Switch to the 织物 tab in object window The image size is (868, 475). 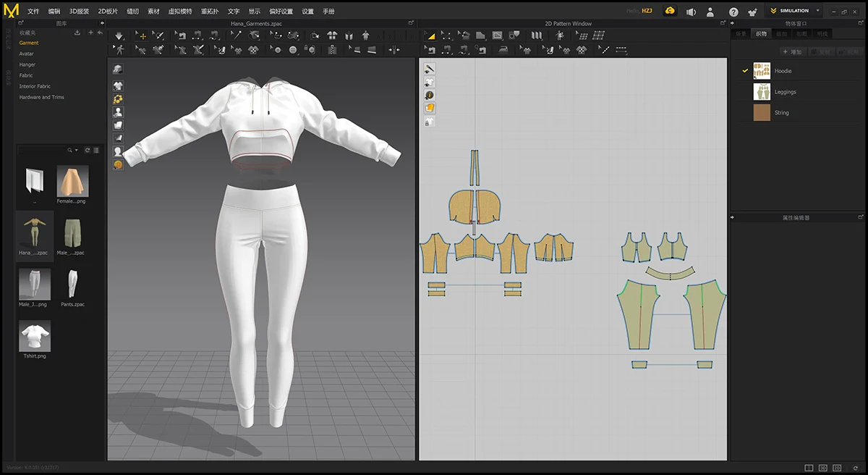coord(761,34)
